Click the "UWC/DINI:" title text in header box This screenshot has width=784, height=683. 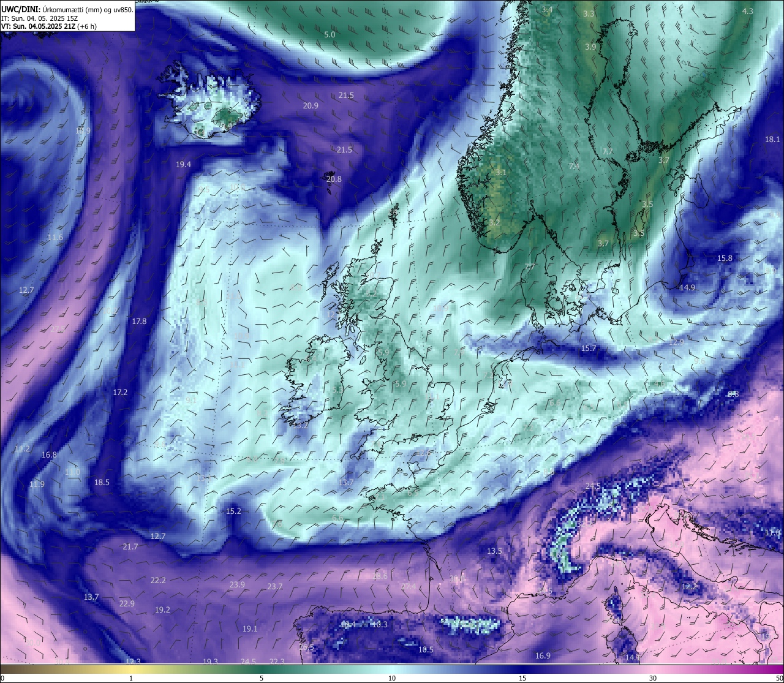(x=21, y=9)
